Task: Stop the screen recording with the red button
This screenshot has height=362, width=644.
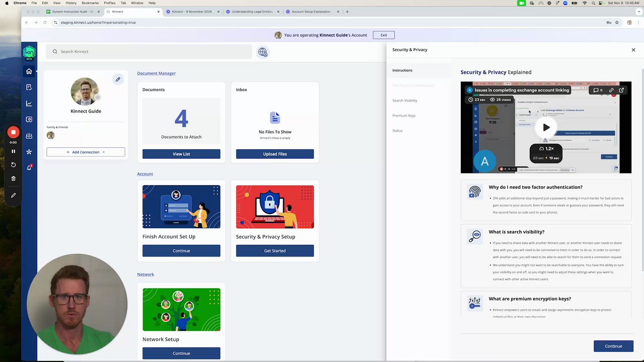Action: click(x=14, y=132)
